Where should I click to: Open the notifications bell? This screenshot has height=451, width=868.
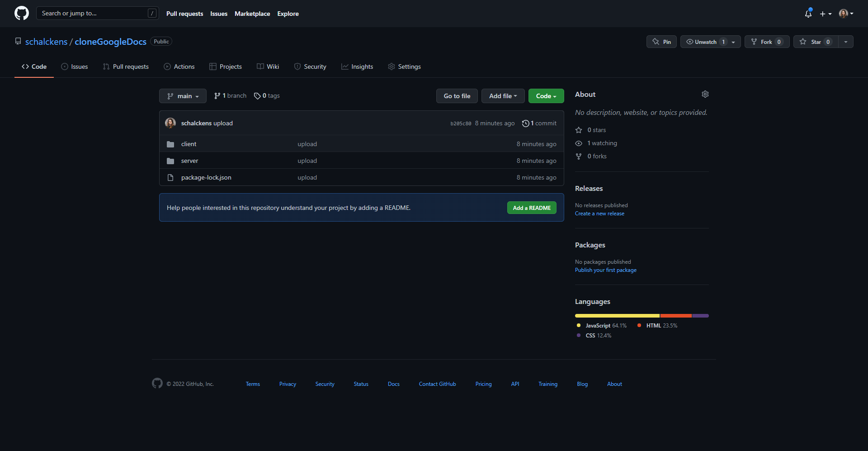(x=808, y=14)
